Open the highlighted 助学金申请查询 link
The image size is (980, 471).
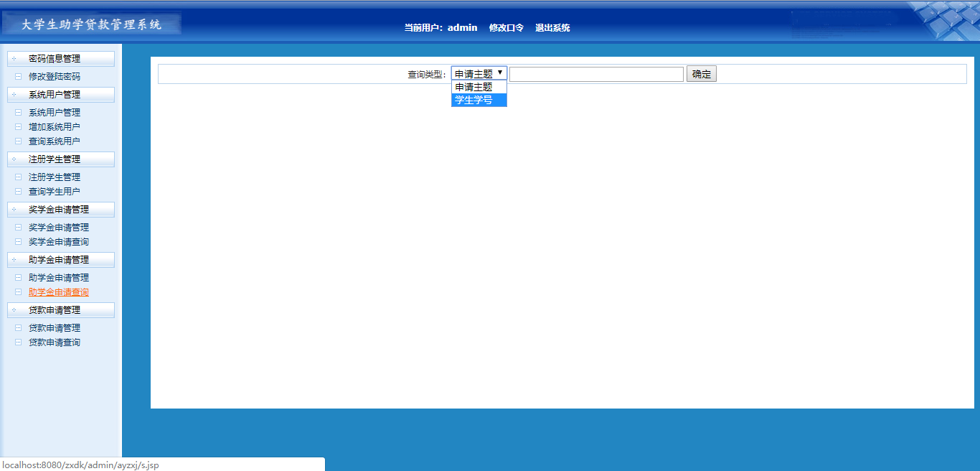click(59, 292)
